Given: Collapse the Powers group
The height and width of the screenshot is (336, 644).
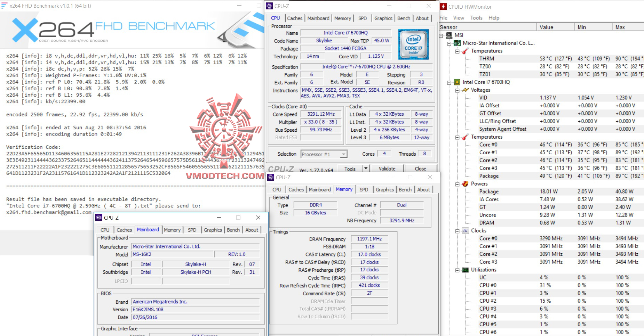Looking at the screenshot, I should pos(457,184).
